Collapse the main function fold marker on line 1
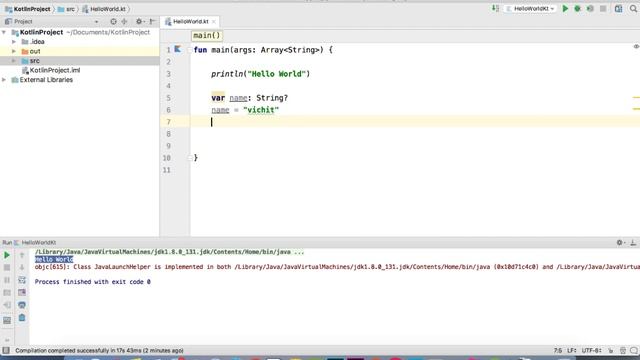Image resolution: width=640 pixels, height=360 pixels. (190, 50)
